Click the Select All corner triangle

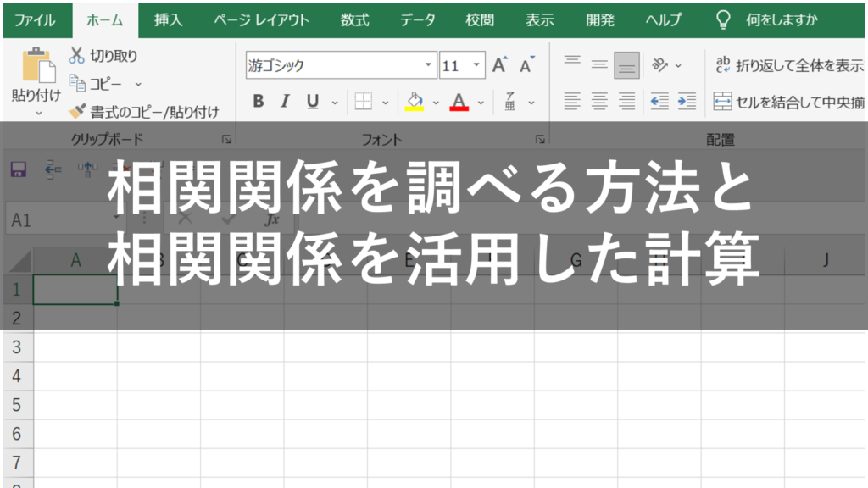20,261
